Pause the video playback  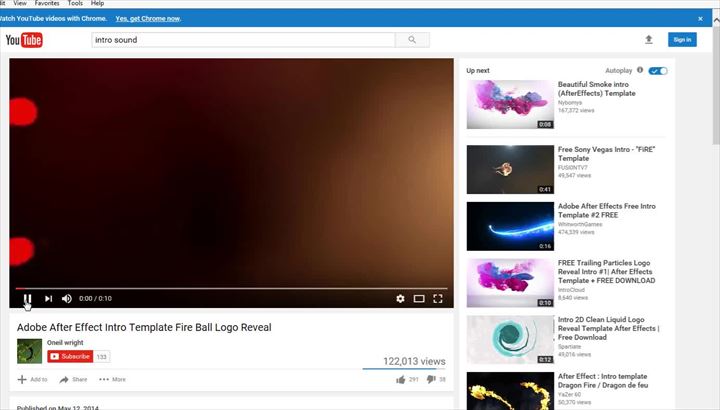point(28,298)
